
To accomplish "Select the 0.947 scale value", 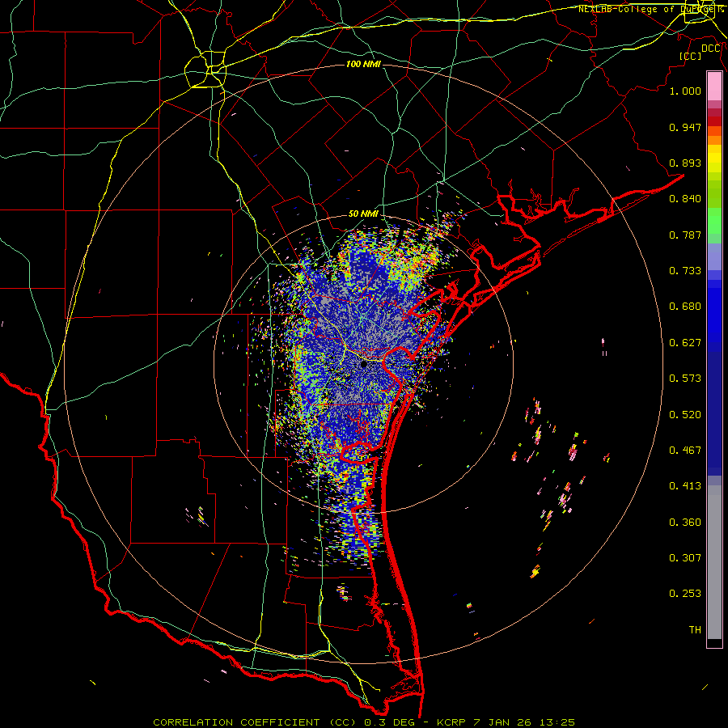I will click(x=685, y=127).
